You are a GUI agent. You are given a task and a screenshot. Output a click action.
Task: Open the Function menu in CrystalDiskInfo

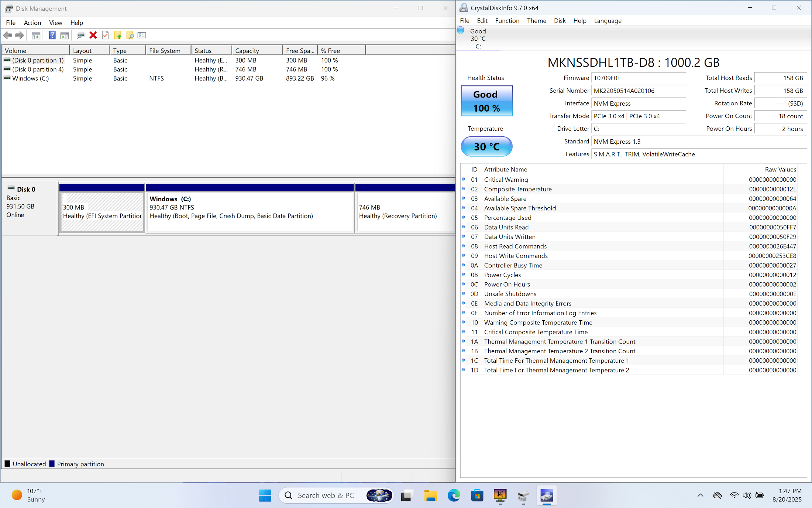tap(507, 21)
